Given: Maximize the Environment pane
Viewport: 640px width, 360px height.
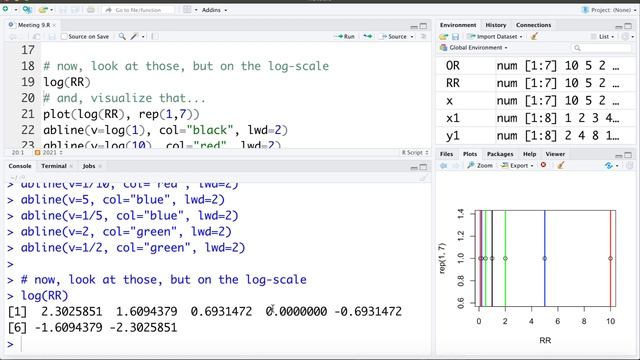Looking at the screenshot, I should click(628, 26).
